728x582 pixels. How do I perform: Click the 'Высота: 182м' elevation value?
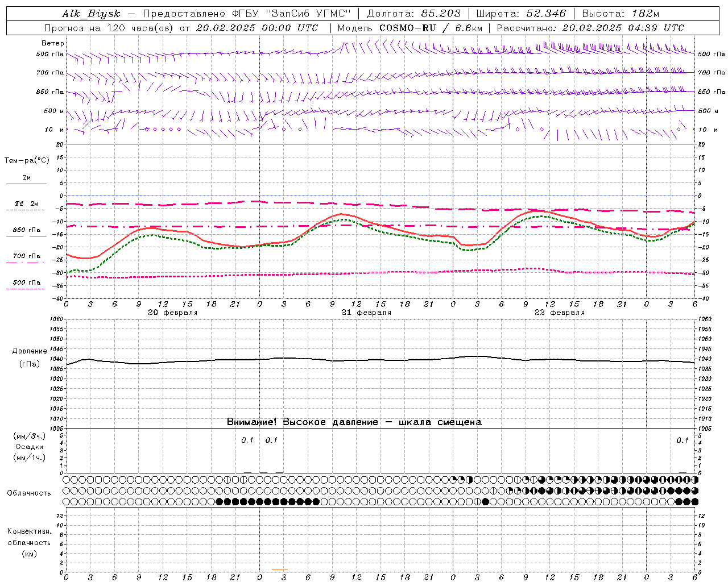click(x=621, y=14)
